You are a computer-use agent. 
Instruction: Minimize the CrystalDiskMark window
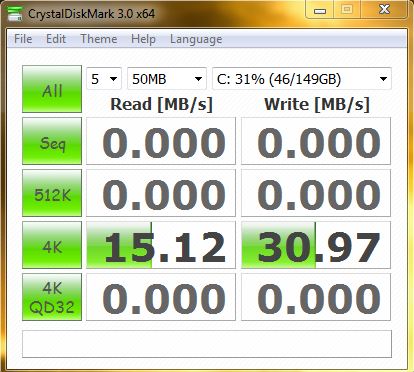(x=320, y=10)
